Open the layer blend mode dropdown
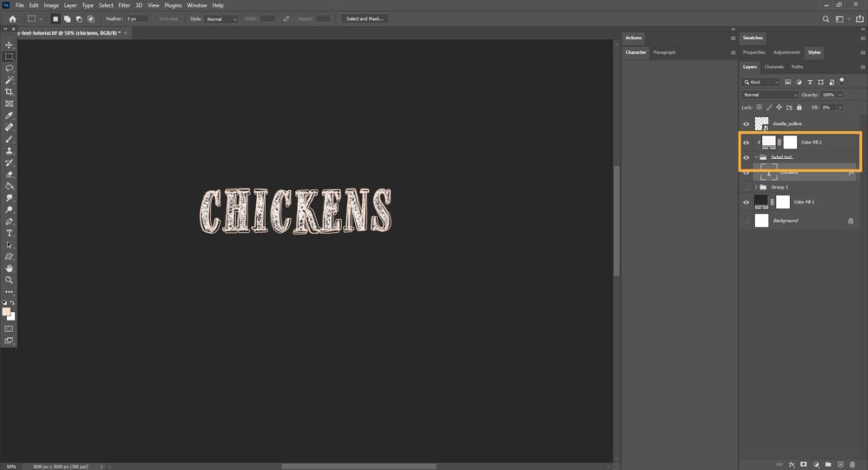 (x=769, y=94)
